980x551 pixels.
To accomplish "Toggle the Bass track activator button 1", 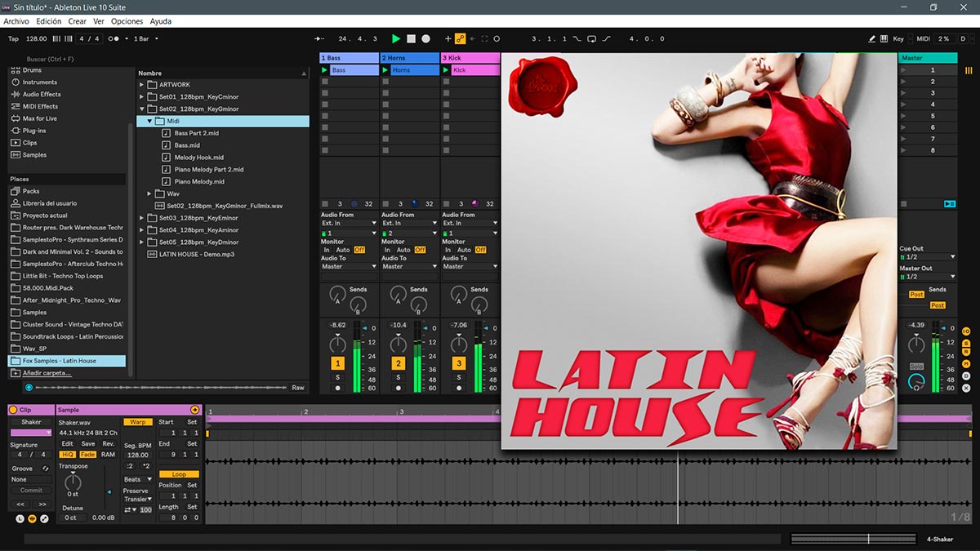I will click(x=337, y=363).
